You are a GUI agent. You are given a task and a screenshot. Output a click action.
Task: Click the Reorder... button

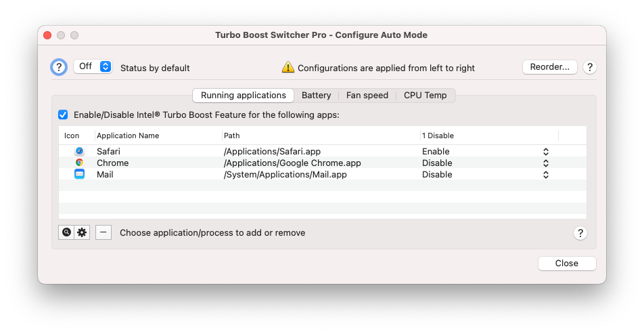[x=549, y=67]
